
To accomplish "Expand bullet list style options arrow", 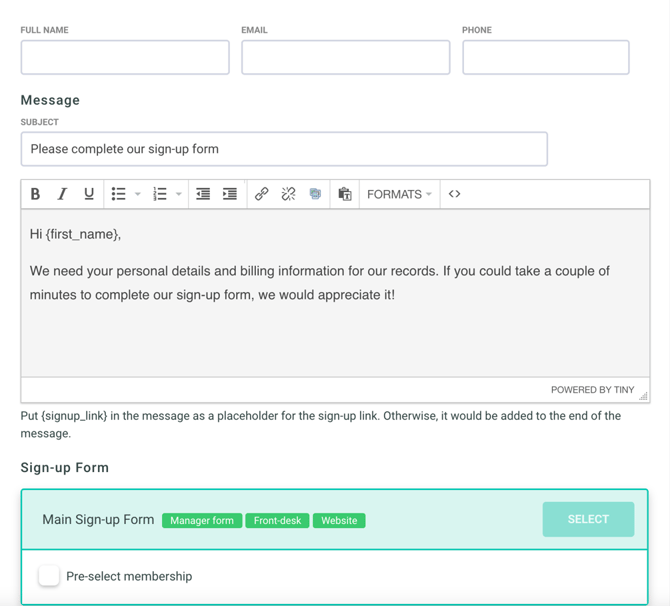I will (138, 194).
